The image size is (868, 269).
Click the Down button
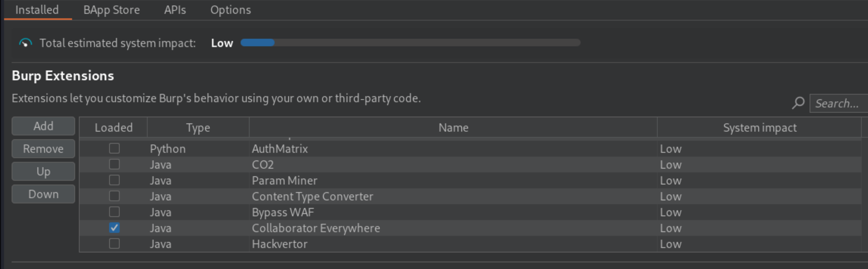(x=43, y=194)
